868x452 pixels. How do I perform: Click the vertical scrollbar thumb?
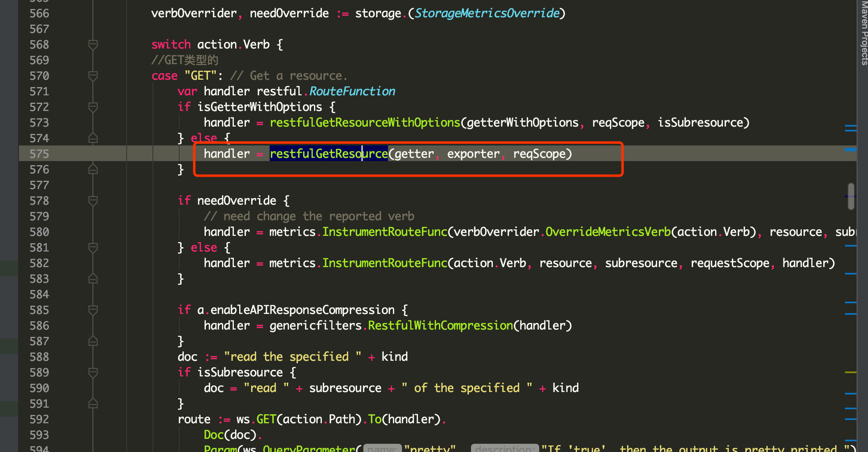point(851,196)
